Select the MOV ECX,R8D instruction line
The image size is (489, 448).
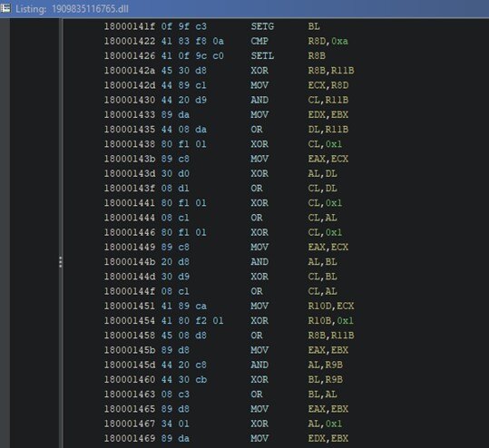tap(226, 85)
